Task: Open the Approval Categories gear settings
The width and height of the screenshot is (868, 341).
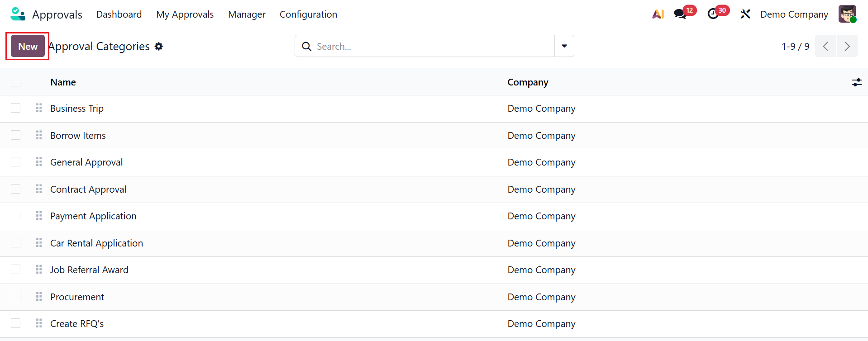Action: tap(159, 46)
